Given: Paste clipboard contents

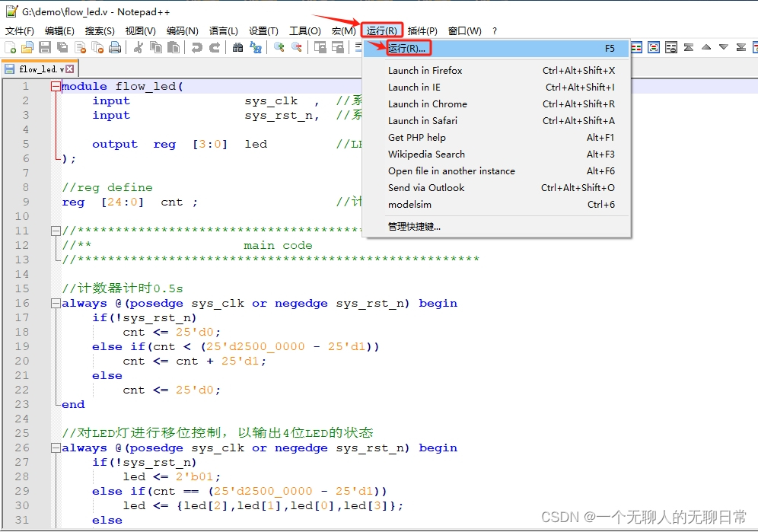Looking at the screenshot, I should (x=172, y=46).
